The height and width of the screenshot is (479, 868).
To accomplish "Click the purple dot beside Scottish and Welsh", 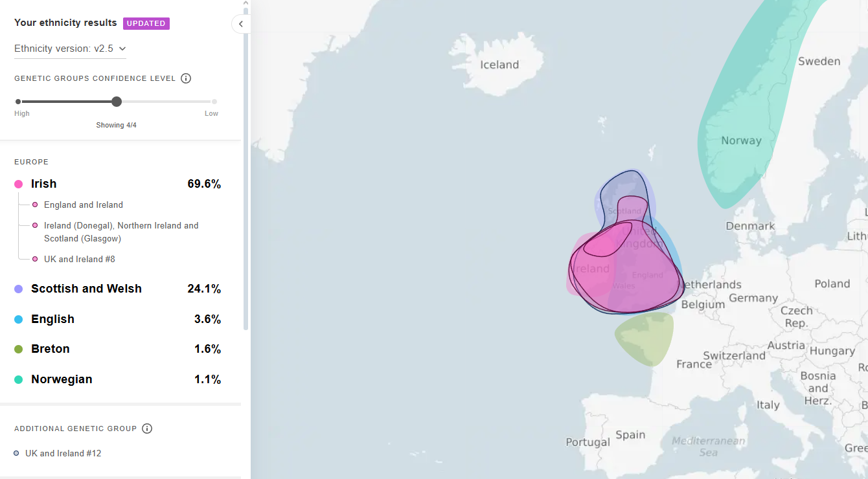I will pyautogui.click(x=19, y=289).
